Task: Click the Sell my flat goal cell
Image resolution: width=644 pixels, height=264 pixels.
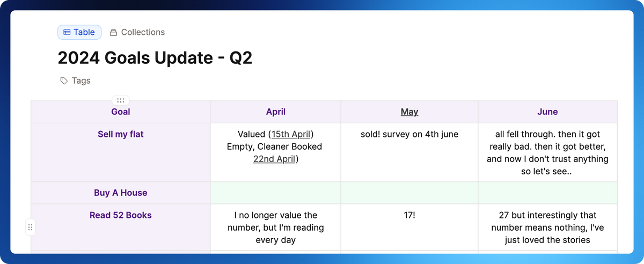Action: pyautogui.click(x=121, y=152)
